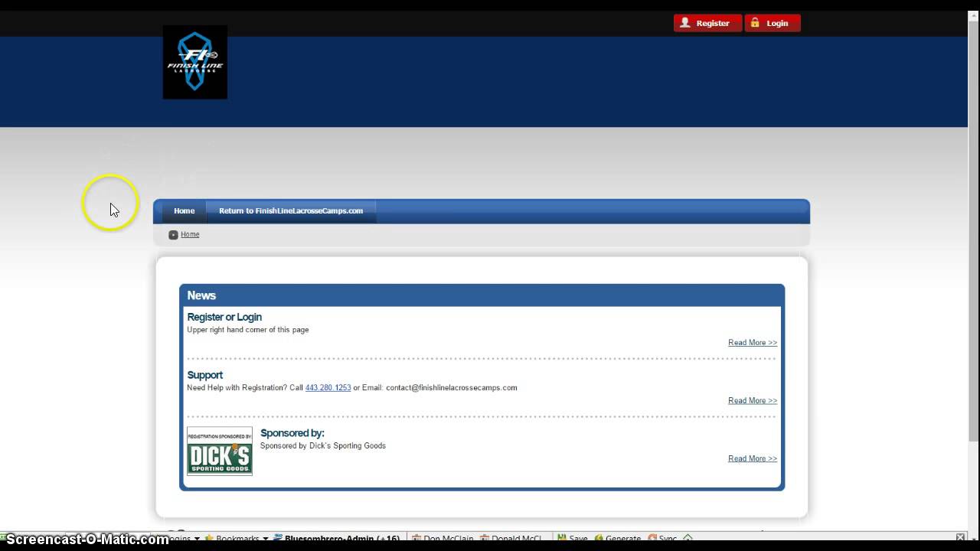Click 'Upper right hand corner of this page' text
Viewport: 980px width, 551px height.
point(248,330)
